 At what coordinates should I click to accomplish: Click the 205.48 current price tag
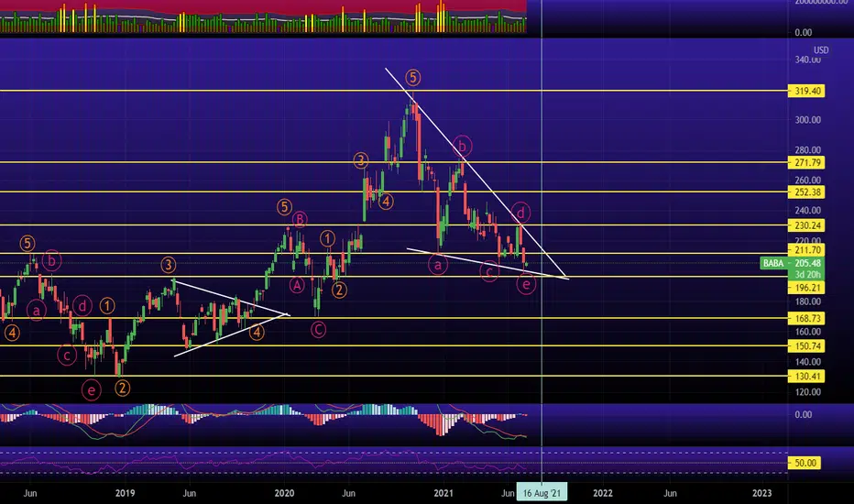point(806,264)
